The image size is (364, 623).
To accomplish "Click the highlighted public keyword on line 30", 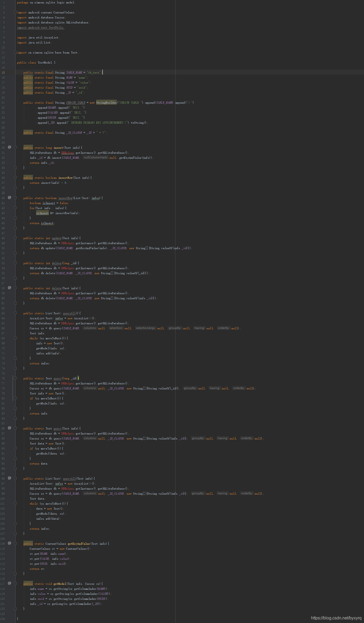I will pyautogui.click(x=28, y=148).
